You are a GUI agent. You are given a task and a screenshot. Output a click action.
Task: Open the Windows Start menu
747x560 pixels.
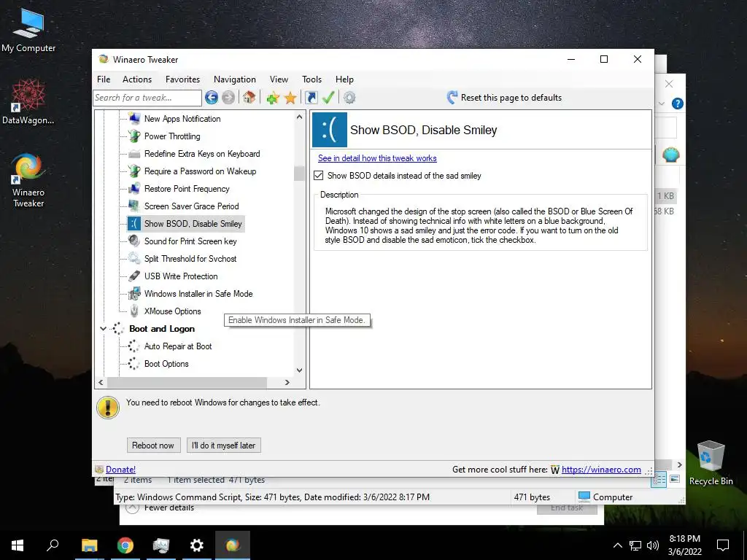(18, 545)
